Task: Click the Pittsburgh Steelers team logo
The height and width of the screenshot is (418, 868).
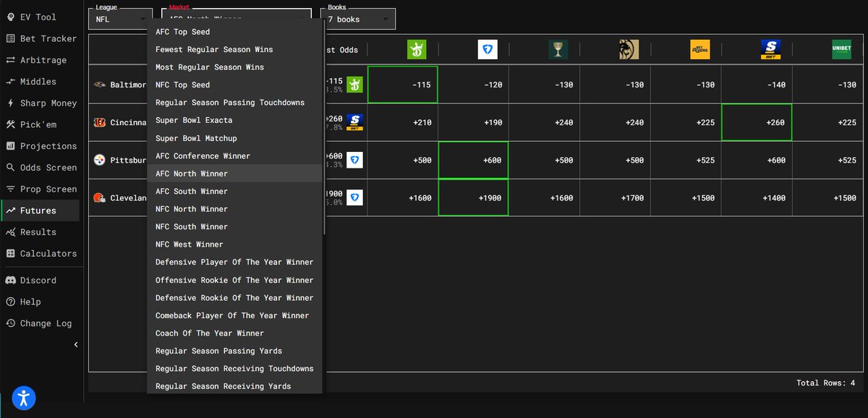Action: (100, 160)
